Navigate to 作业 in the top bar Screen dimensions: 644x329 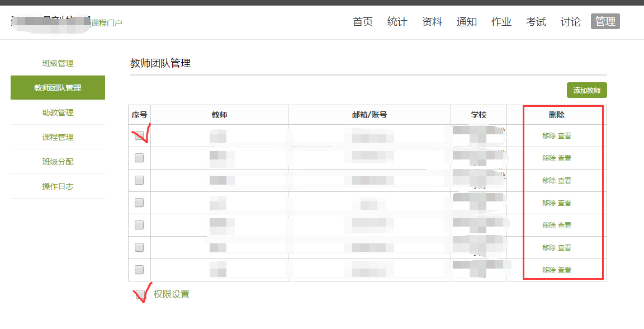pos(501,22)
